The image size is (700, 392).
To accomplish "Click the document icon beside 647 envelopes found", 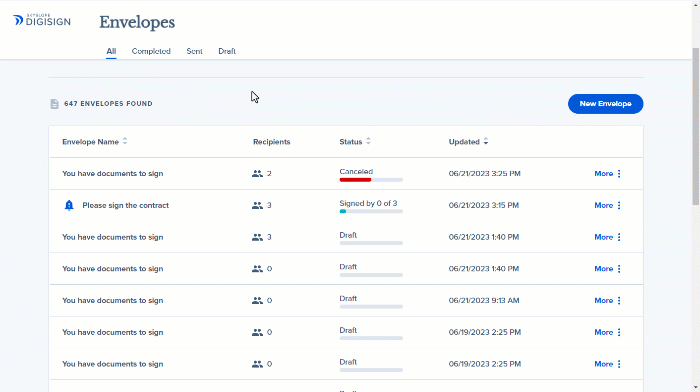I will (54, 104).
